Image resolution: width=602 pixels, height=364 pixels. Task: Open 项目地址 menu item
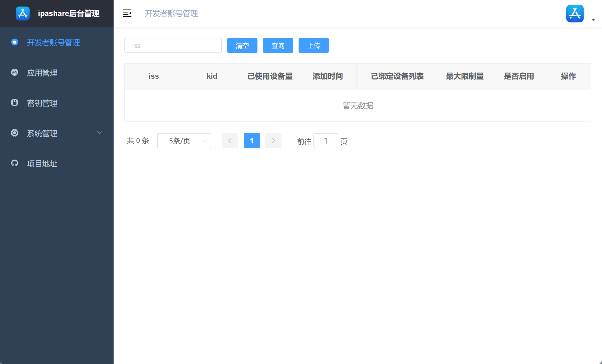coord(57,163)
